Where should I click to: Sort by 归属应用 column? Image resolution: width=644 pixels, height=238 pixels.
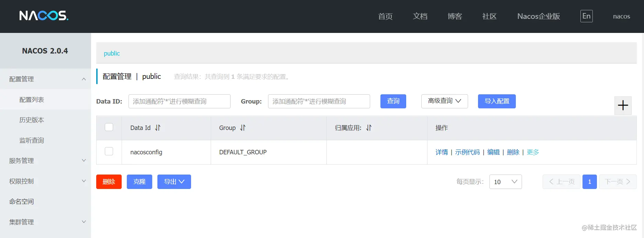pos(369,128)
